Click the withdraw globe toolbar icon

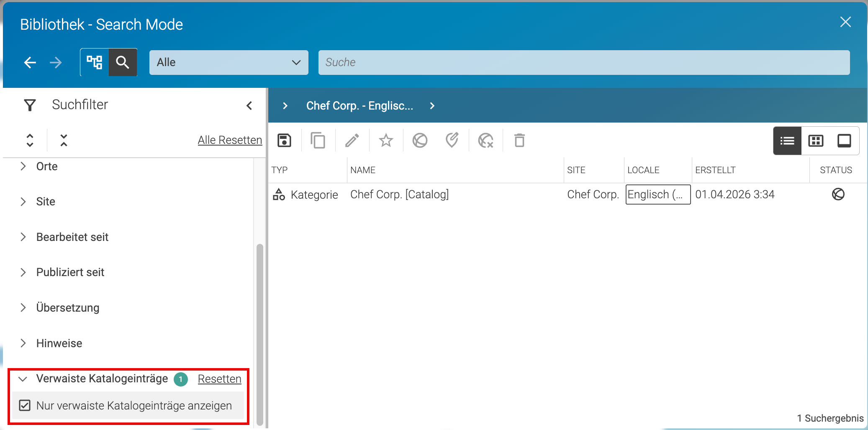pyautogui.click(x=485, y=141)
